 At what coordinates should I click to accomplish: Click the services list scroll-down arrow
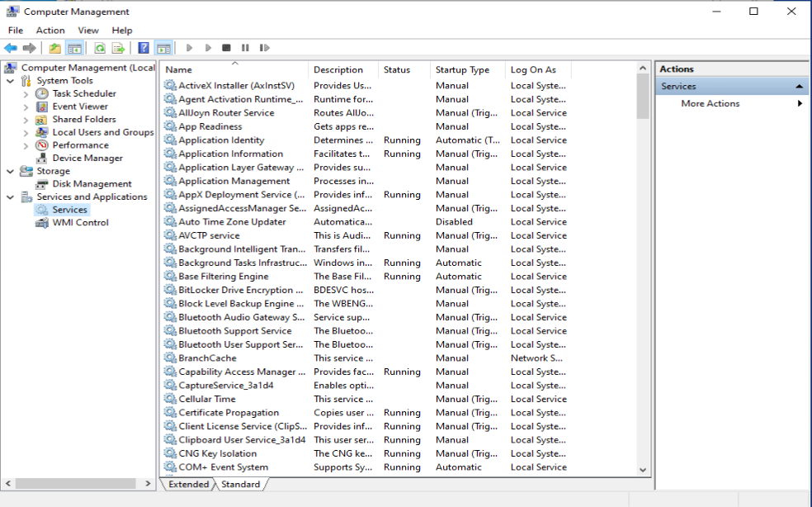pos(643,470)
